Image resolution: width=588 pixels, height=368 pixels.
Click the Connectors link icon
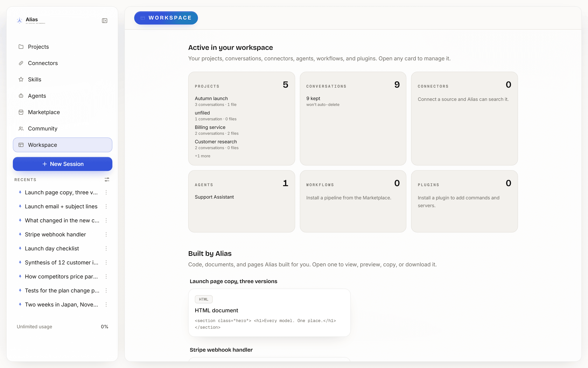21,63
